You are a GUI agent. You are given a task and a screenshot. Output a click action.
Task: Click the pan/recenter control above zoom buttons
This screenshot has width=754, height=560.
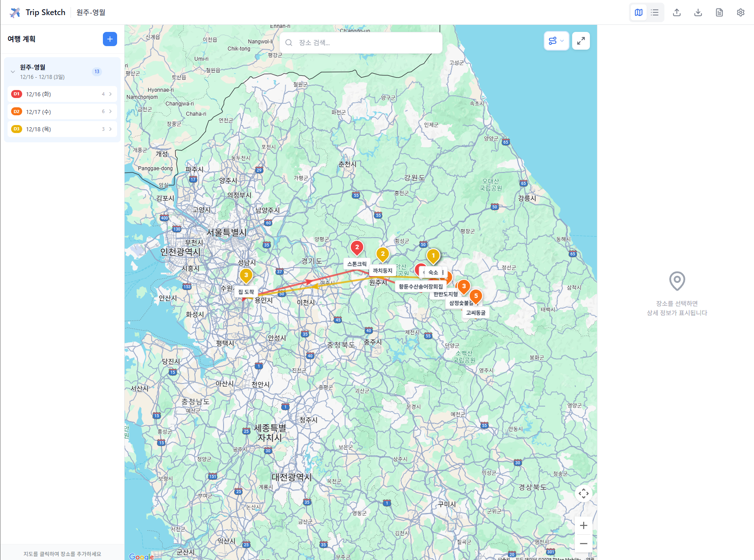(x=583, y=493)
